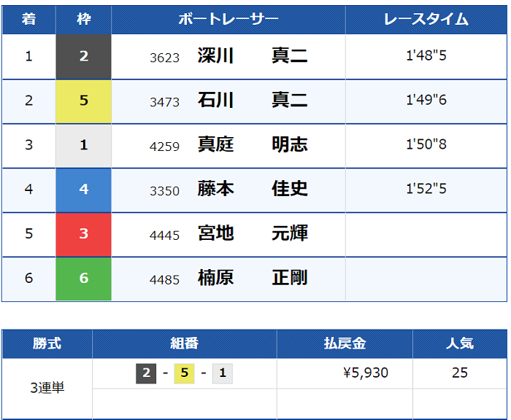Image resolution: width=511 pixels, height=420 pixels.
Task: Click the green lane 6 badge
Action: (84, 279)
